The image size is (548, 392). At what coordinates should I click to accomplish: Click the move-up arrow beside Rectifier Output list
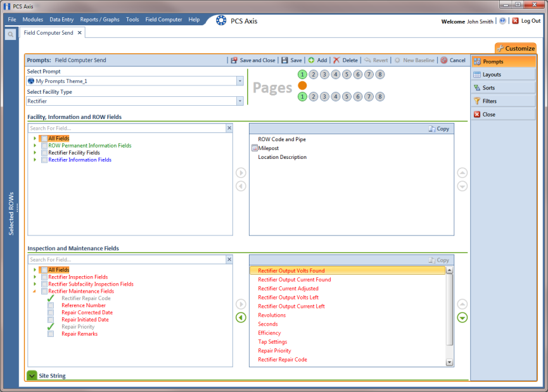462,304
